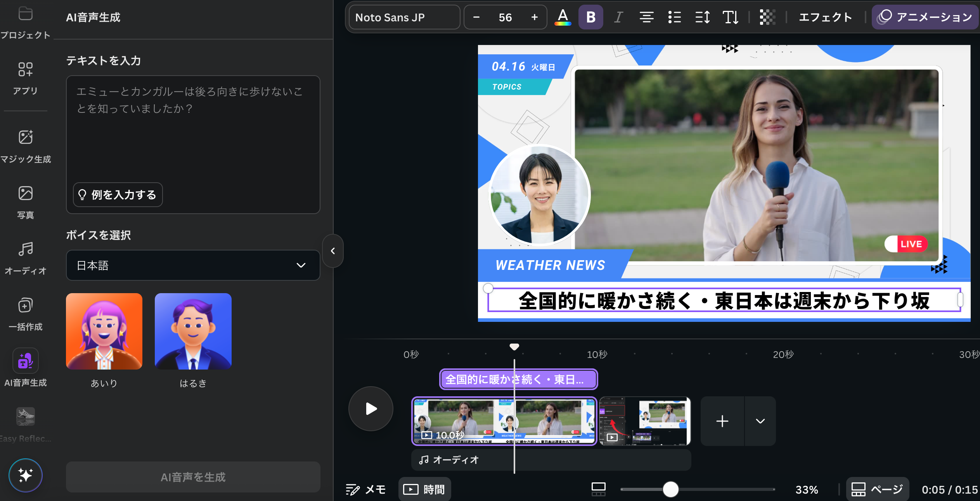This screenshot has height=501, width=980.
Task: Open the ページ grid view button
Action: point(878,489)
